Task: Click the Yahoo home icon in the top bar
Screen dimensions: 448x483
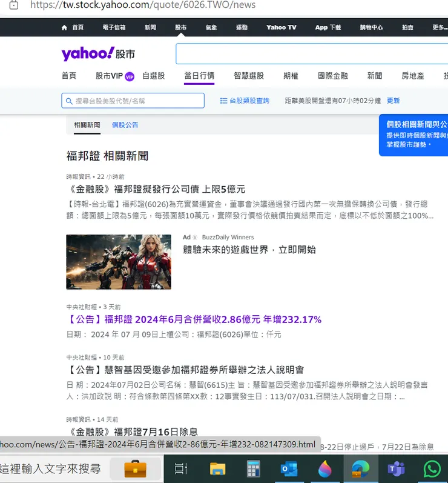Action: pyautogui.click(x=64, y=28)
